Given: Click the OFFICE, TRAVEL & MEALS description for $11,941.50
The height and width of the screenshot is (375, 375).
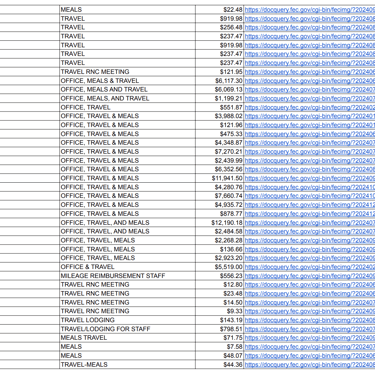Looking at the screenshot, I should [127, 178].
